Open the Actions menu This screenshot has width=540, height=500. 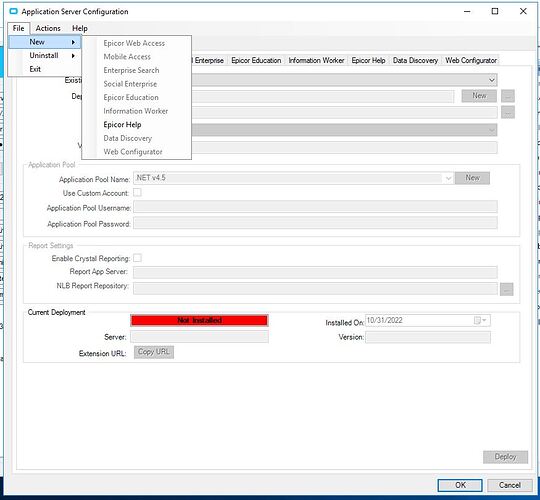coord(48,28)
